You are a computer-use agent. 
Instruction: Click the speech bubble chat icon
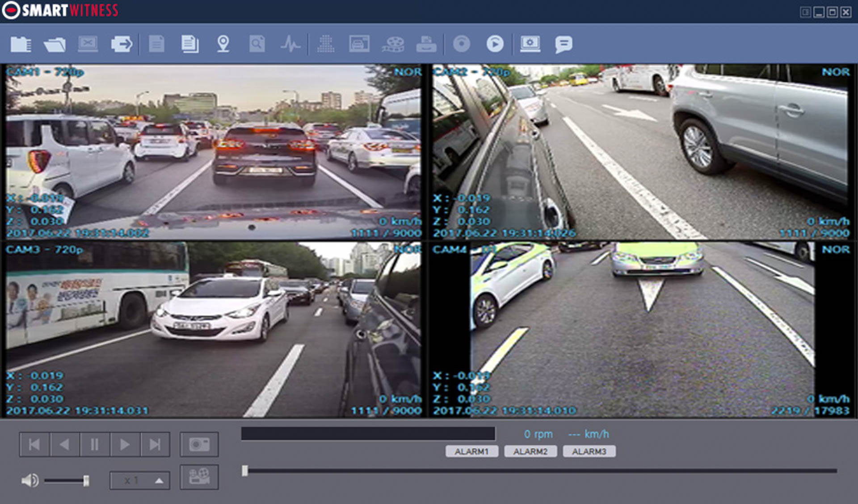tap(564, 44)
